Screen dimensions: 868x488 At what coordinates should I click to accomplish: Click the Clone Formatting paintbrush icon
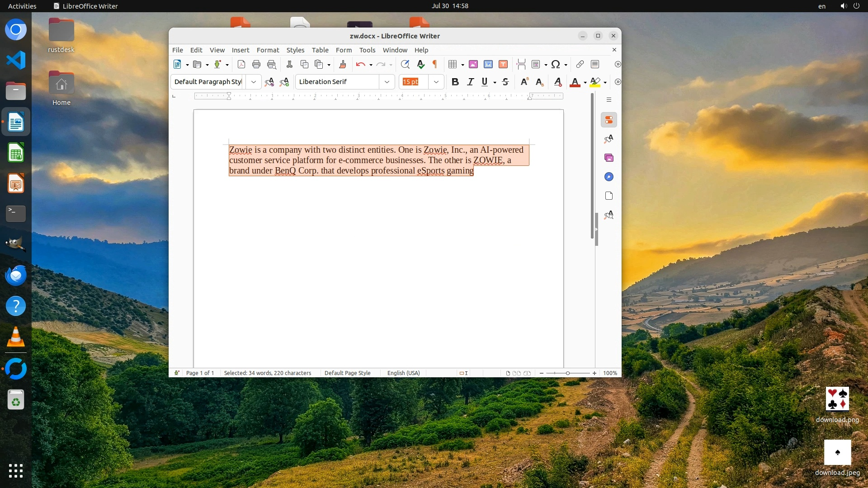343,64
